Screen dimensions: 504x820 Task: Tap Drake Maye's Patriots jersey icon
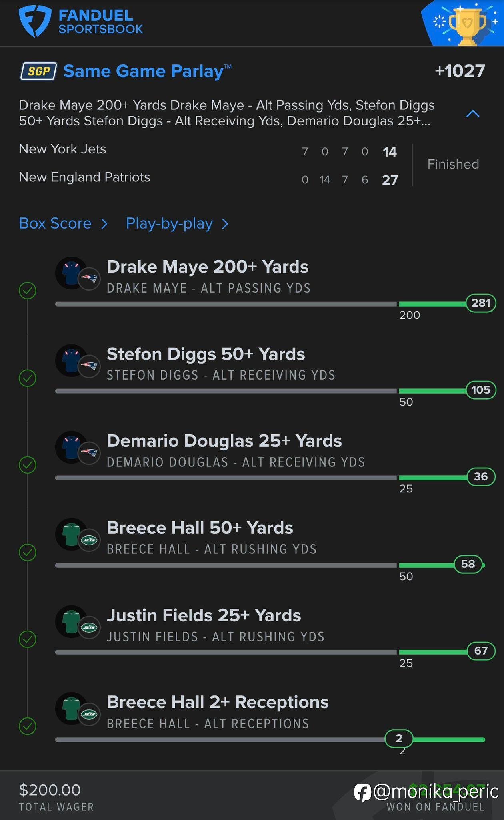click(x=72, y=273)
